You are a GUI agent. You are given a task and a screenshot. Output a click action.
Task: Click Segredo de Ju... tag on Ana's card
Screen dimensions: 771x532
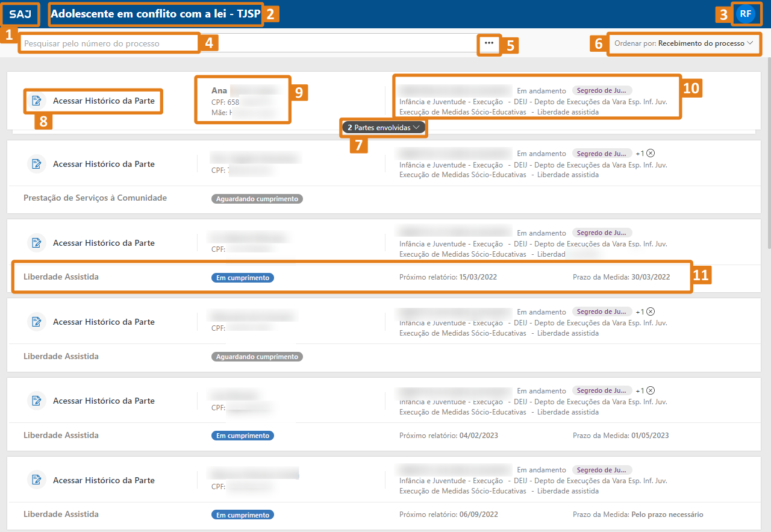[602, 90]
